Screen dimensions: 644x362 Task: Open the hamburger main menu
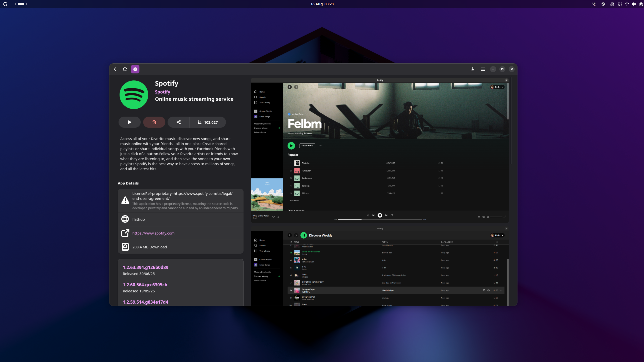coord(483,69)
